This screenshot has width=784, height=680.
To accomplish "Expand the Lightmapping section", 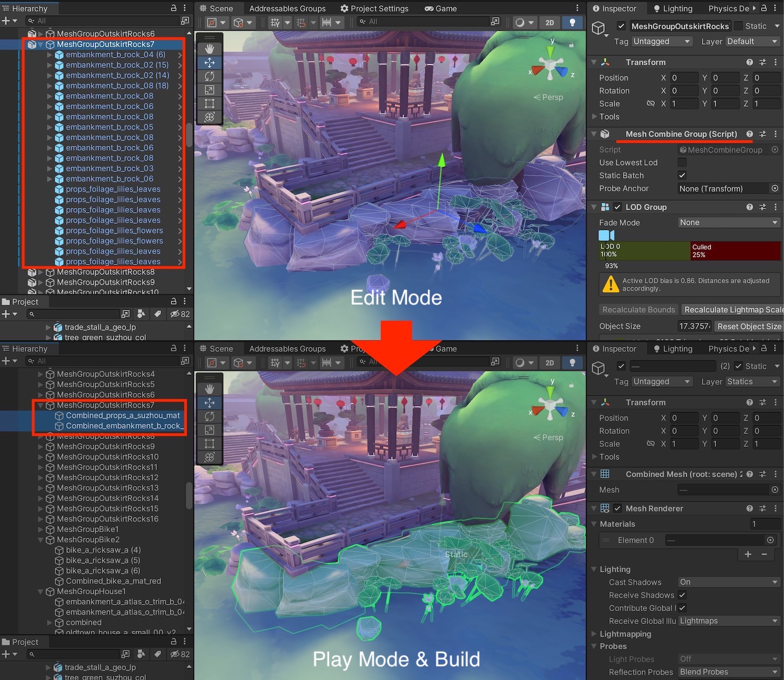I will (625, 634).
